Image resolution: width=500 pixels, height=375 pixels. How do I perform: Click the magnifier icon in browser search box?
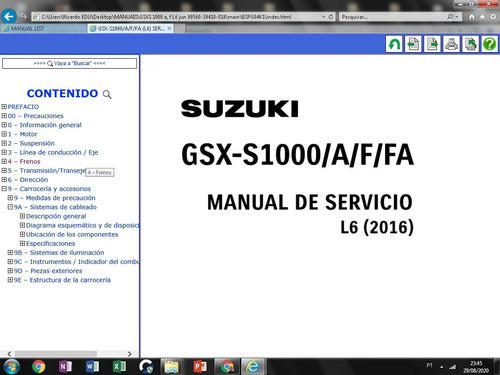pyautogui.click(x=450, y=16)
